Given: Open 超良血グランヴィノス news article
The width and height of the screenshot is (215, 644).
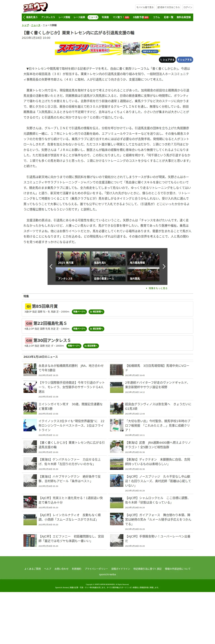Looking at the screenshot, I should [158, 406].
